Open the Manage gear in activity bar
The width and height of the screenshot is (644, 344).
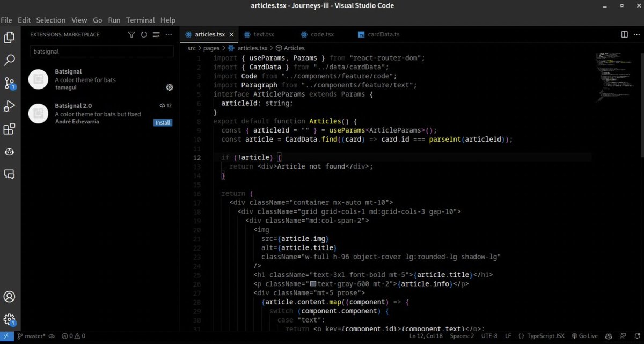click(x=9, y=320)
